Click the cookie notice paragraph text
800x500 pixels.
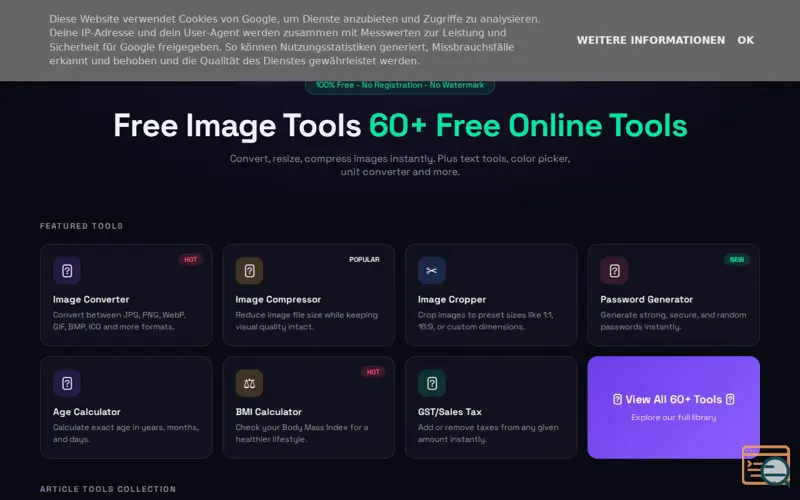click(295, 40)
